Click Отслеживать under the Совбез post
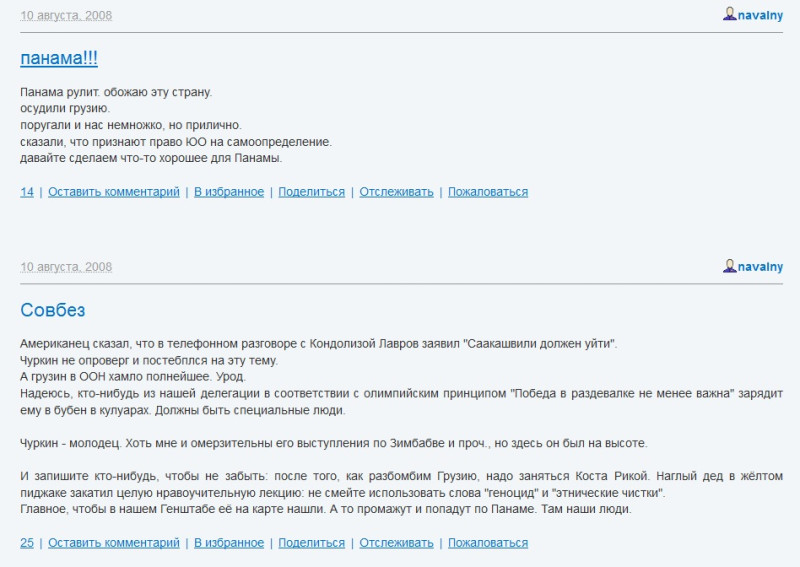The height and width of the screenshot is (567, 800). [396, 543]
